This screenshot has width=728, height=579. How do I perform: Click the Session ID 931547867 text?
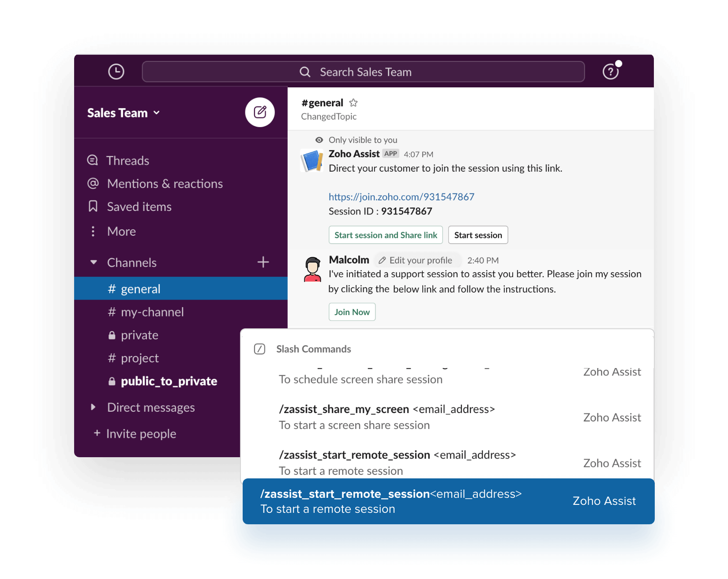point(380,211)
